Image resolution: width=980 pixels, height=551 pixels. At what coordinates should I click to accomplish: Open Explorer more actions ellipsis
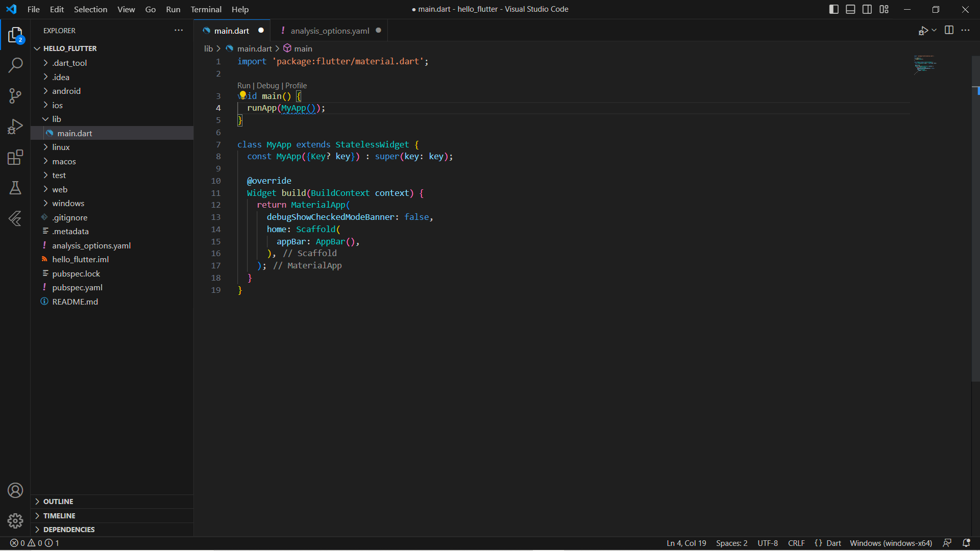point(179,31)
